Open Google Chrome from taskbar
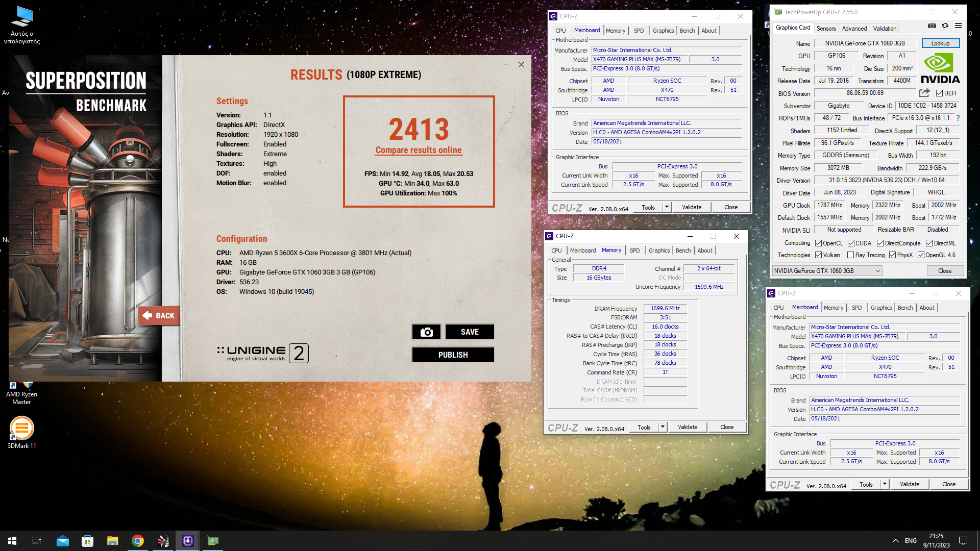Image resolution: width=980 pixels, height=551 pixels. 138,541
